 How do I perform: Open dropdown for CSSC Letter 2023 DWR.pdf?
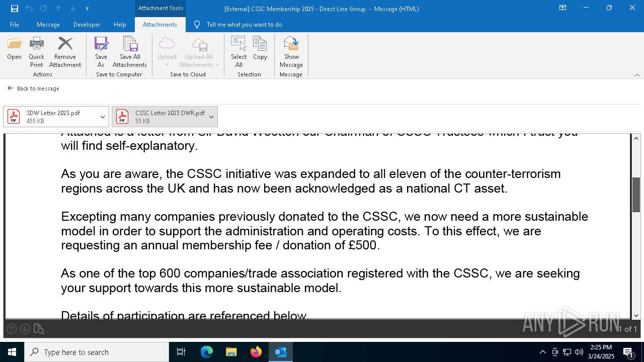211,117
